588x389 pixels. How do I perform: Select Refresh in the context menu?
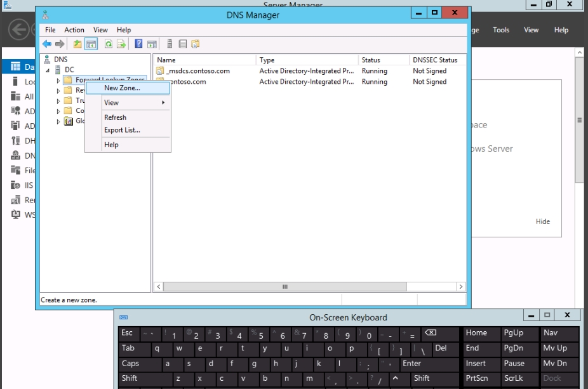click(x=128, y=117)
